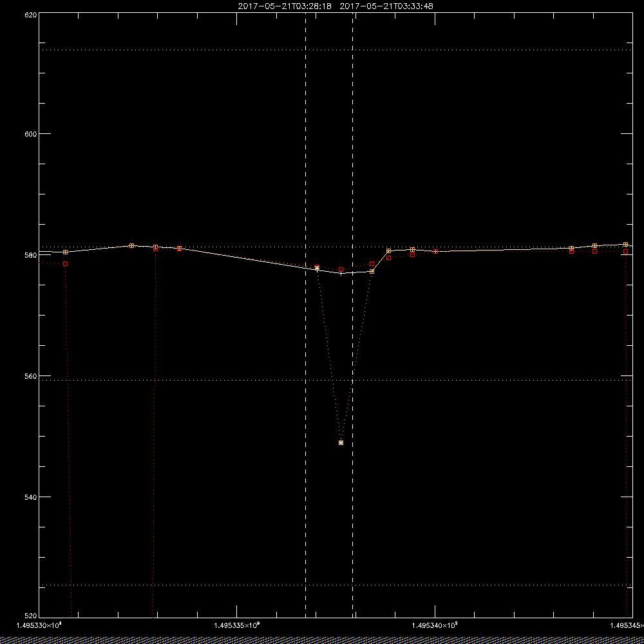Click the 620 y-axis label
The width and height of the screenshot is (644, 644).
pyautogui.click(x=31, y=15)
